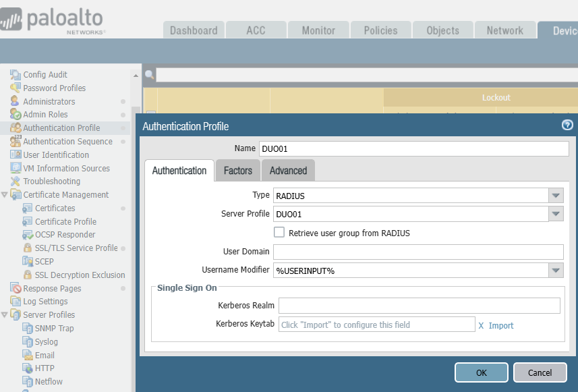The image size is (578, 392).
Task: Open the Server Profile dropdown
Action: [556, 214]
